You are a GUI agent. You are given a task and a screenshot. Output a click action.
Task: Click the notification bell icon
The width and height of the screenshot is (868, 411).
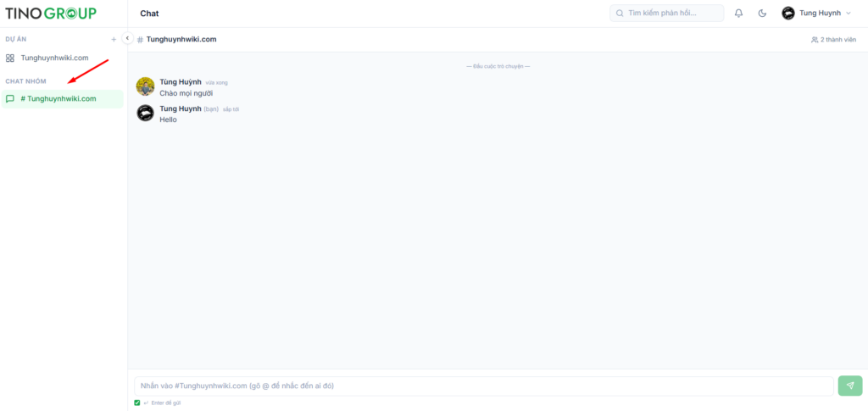[738, 14]
